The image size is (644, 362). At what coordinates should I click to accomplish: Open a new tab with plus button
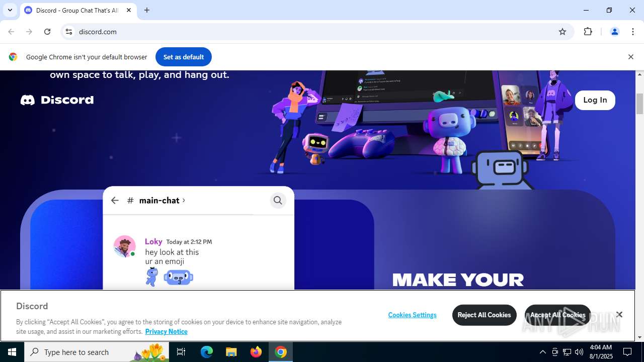pos(147,10)
